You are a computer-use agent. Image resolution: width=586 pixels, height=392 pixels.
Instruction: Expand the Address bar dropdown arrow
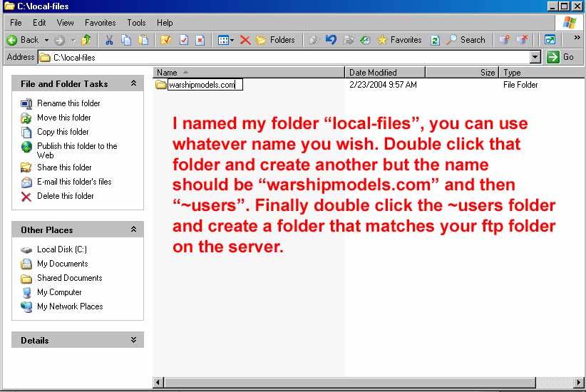535,57
